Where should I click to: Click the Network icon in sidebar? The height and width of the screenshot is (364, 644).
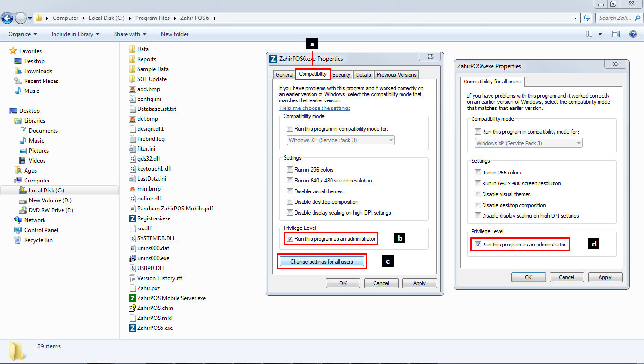pos(18,220)
